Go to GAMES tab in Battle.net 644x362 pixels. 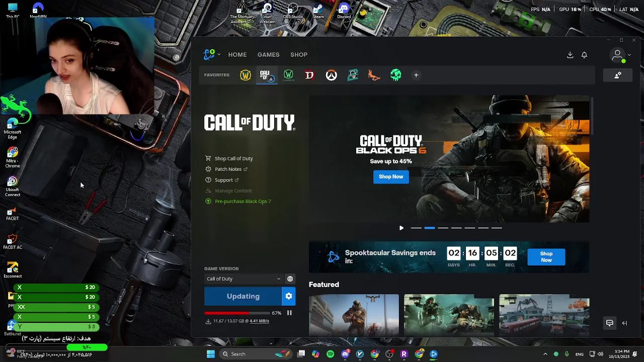click(268, 54)
